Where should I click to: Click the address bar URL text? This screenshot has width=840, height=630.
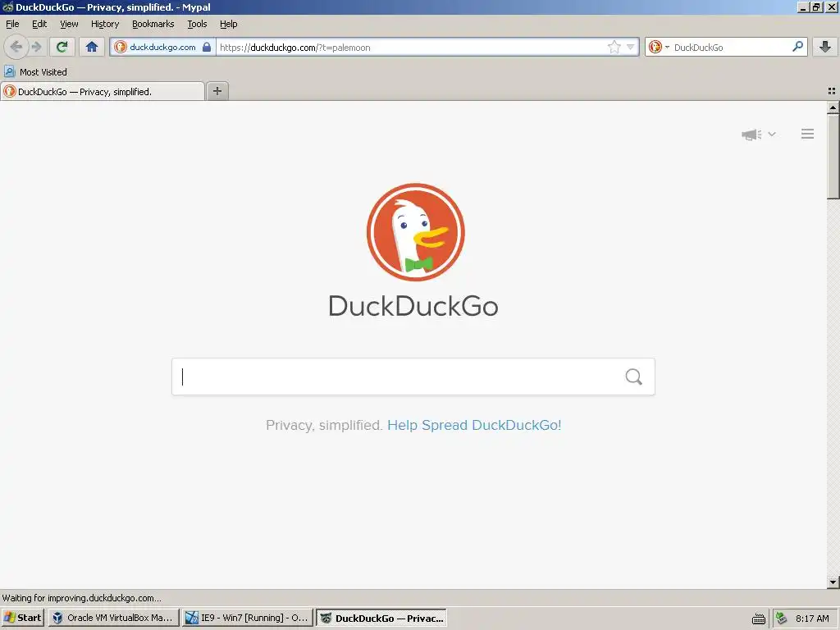point(295,47)
